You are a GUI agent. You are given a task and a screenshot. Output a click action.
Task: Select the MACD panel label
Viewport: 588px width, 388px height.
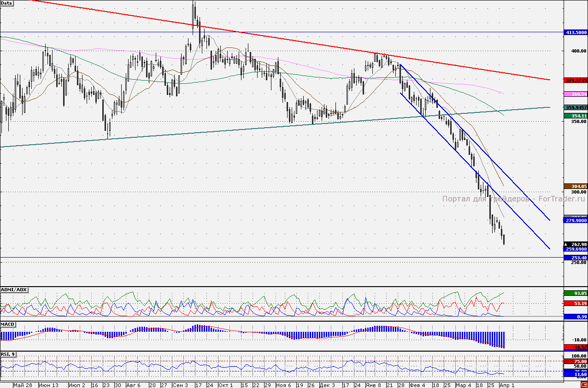[x=8, y=324]
